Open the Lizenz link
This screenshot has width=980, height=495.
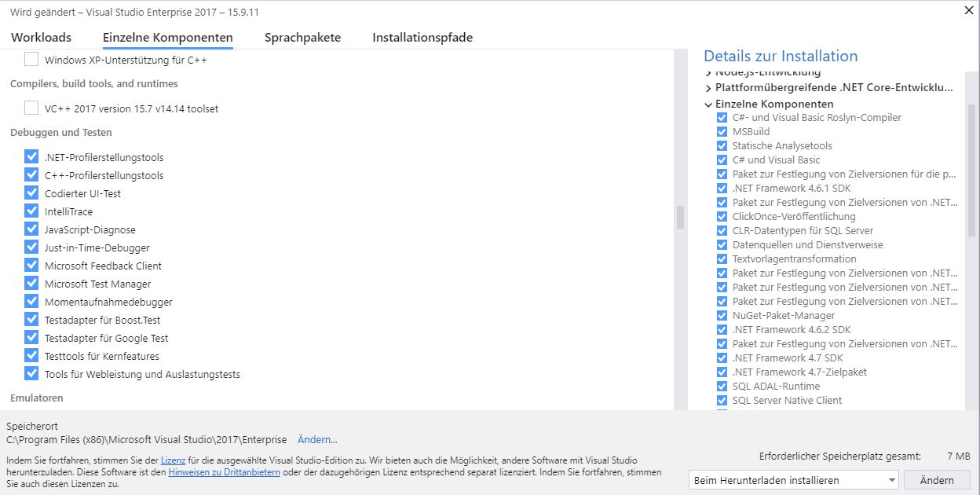(173, 460)
